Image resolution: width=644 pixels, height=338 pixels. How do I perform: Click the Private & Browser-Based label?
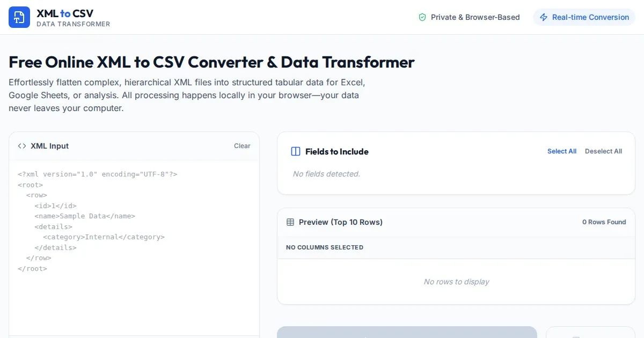475,17
